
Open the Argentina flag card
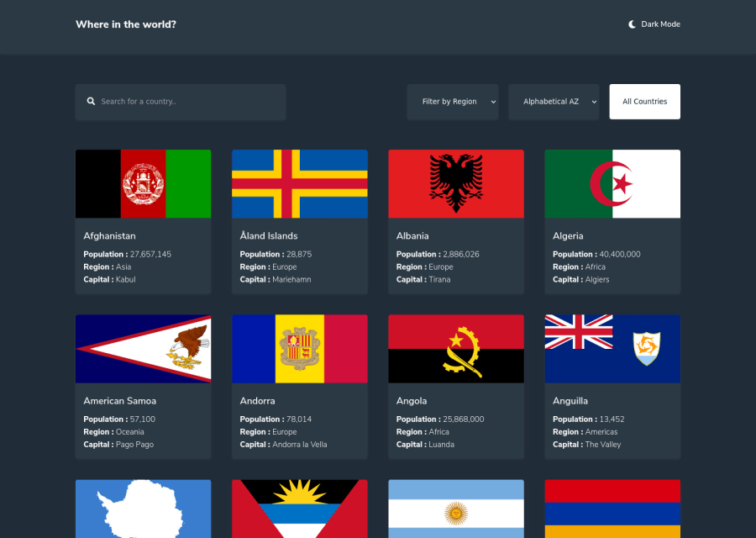coord(456,509)
